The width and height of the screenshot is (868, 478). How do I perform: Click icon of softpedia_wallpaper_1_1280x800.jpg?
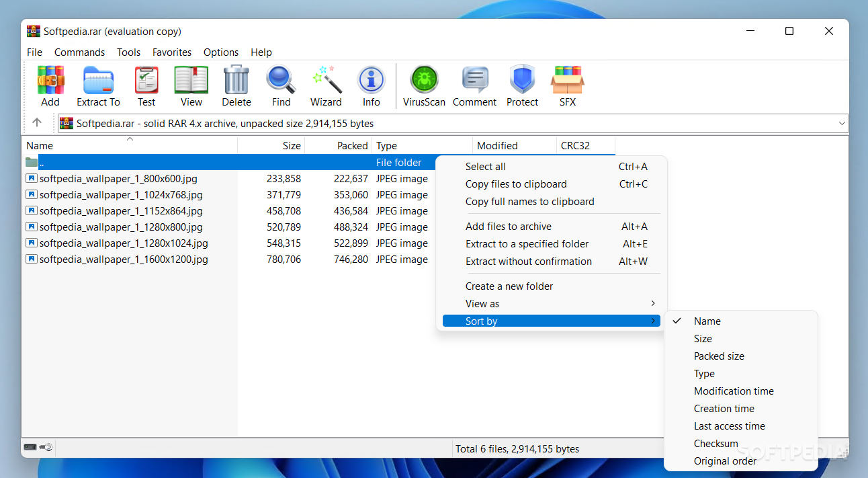[32, 227]
